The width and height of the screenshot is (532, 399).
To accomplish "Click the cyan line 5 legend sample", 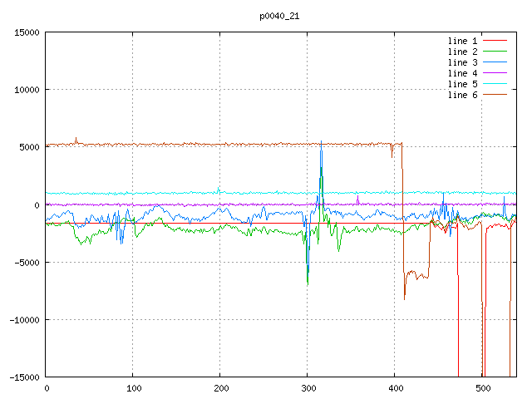I will [x=494, y=84].
